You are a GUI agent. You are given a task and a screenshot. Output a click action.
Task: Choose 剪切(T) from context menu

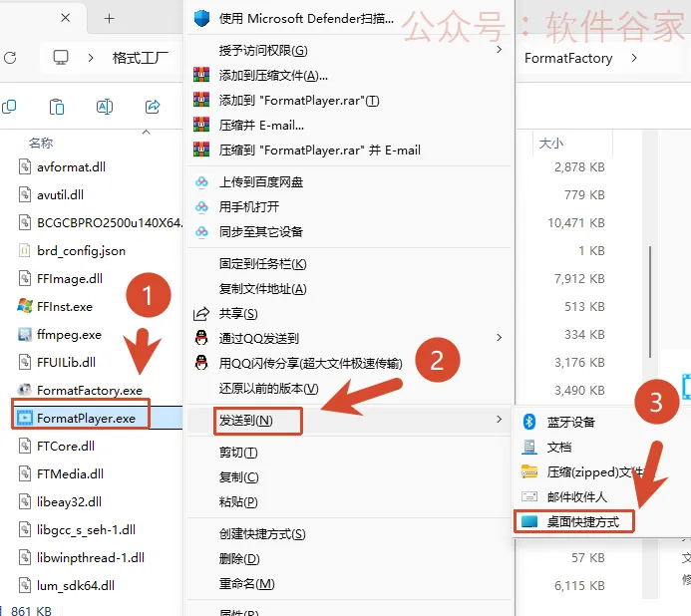click(349, 453)
